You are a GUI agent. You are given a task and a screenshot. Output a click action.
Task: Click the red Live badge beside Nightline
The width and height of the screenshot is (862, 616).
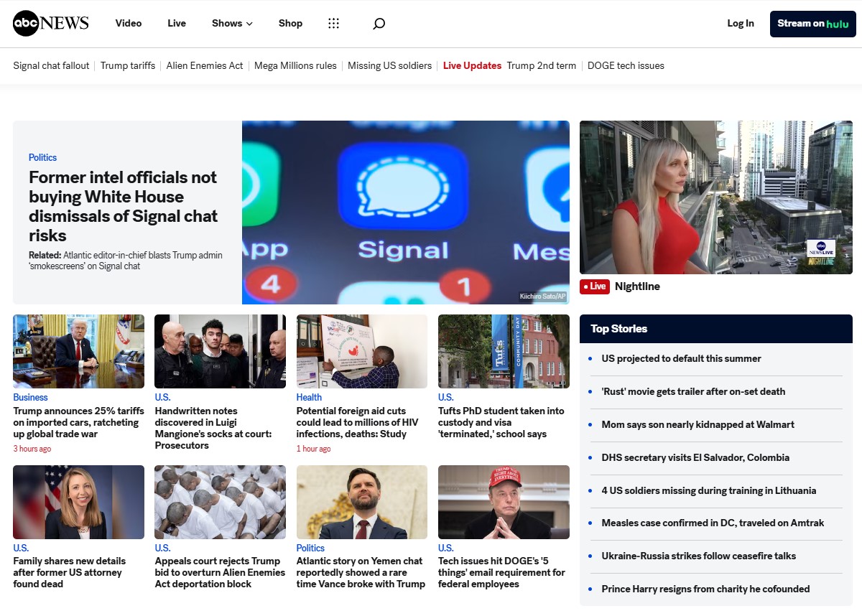(595, 286)
